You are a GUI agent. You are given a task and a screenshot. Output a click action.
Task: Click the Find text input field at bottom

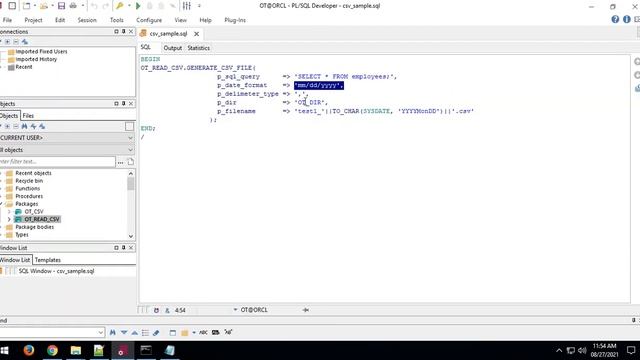(49, 333)
